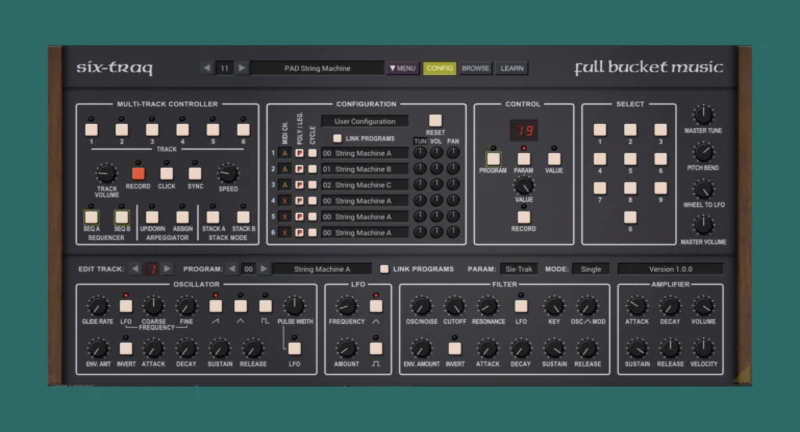This screenshot has width=800, height=432.
Task: Activate the LEARN button
Action: [512, 68]
